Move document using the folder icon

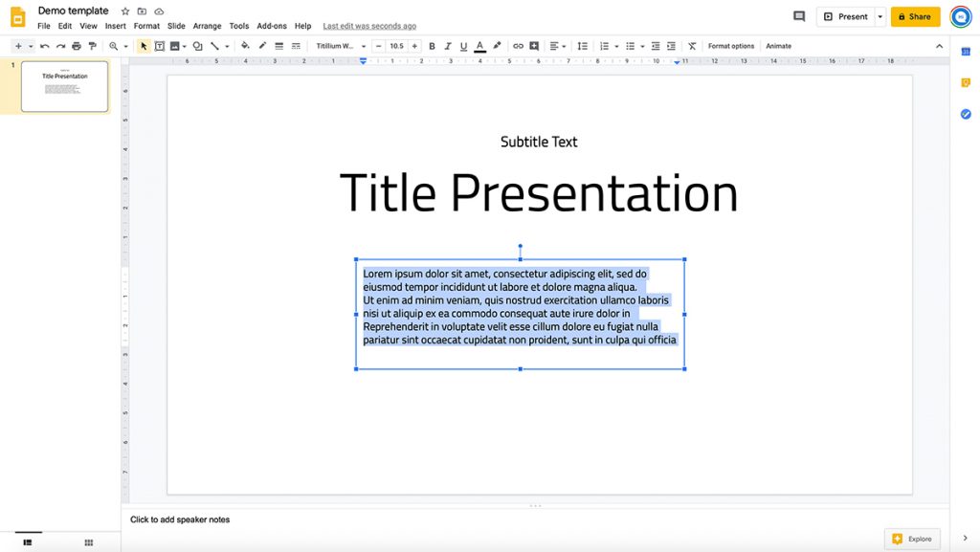142,11
